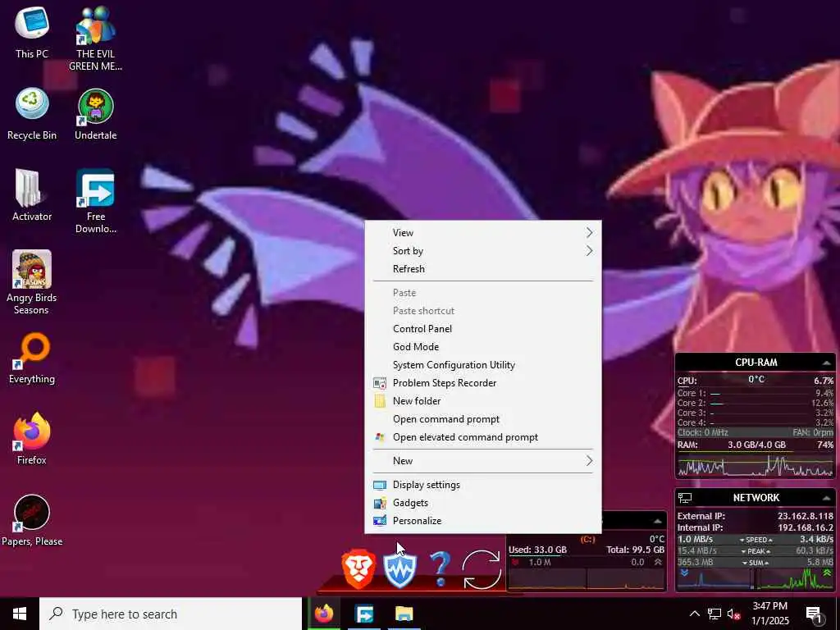Select THE EVIL GREEN ME... desktop icon
Screen dimensions: 840x630
coord(95,39)
